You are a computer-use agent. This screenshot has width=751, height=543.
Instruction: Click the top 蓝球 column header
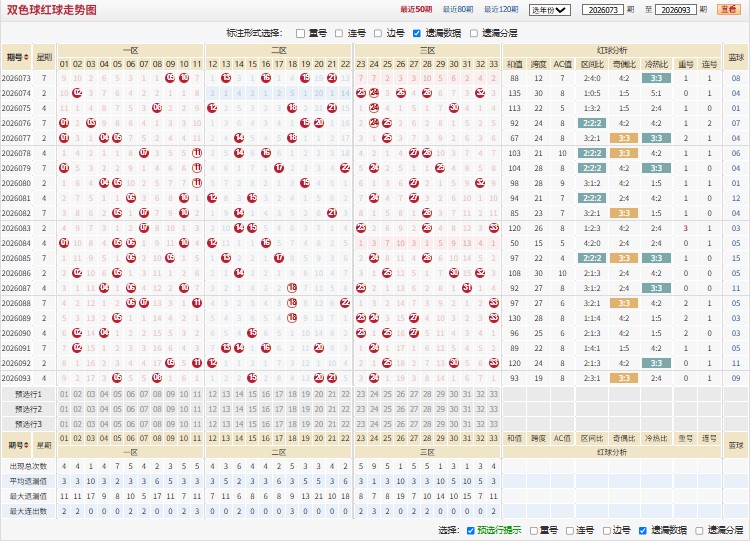tap(736, 57)
